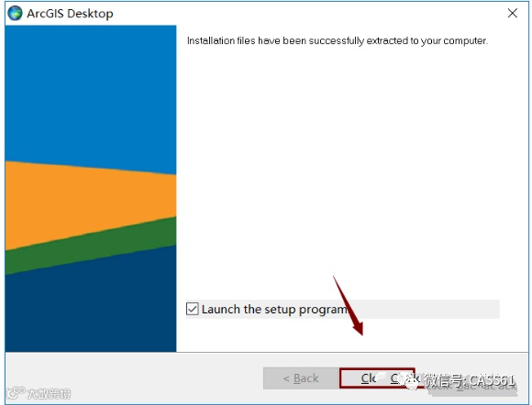This screenshot has width=532, height=405.
Task: Click the red-outlined Close button
Action: pyautogui.click(x=377, y=378)
